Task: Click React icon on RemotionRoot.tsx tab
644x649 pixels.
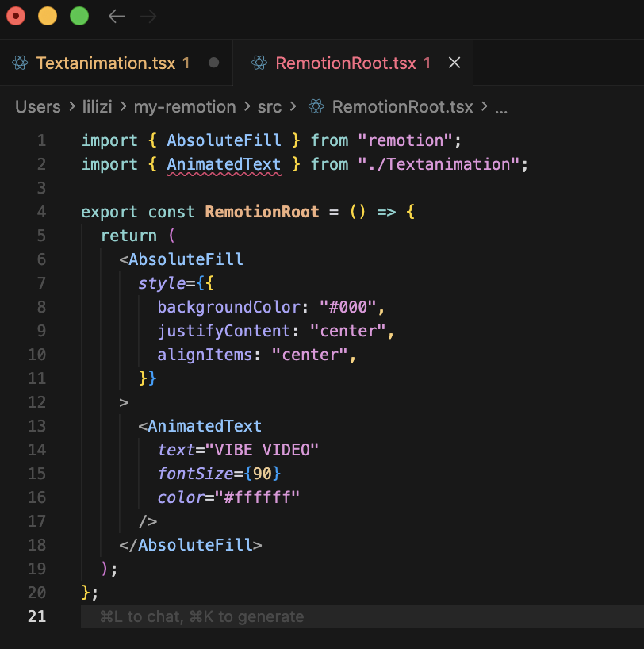Action: pyautogui.click(x=259, y=63)
